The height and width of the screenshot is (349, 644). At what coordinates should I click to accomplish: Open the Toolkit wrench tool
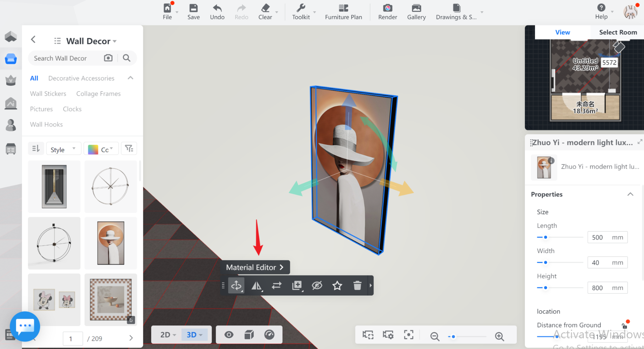click(x=301, y=8)
